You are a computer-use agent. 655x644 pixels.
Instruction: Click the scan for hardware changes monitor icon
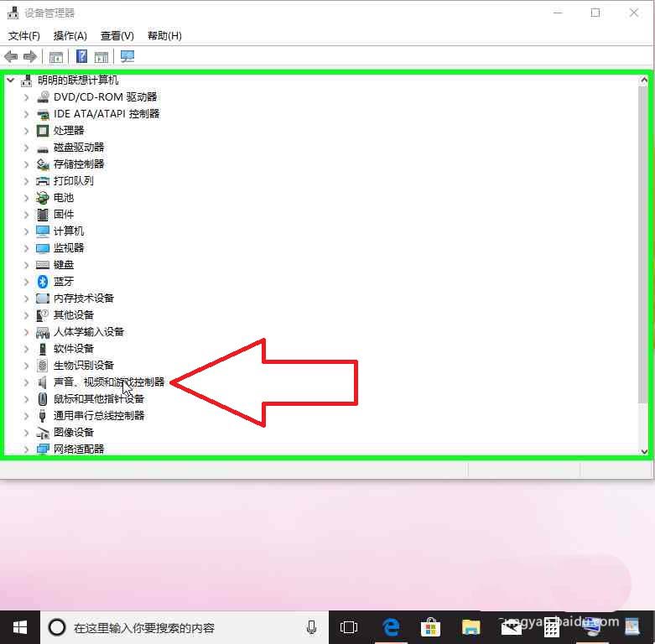click(x=127, y=56)
